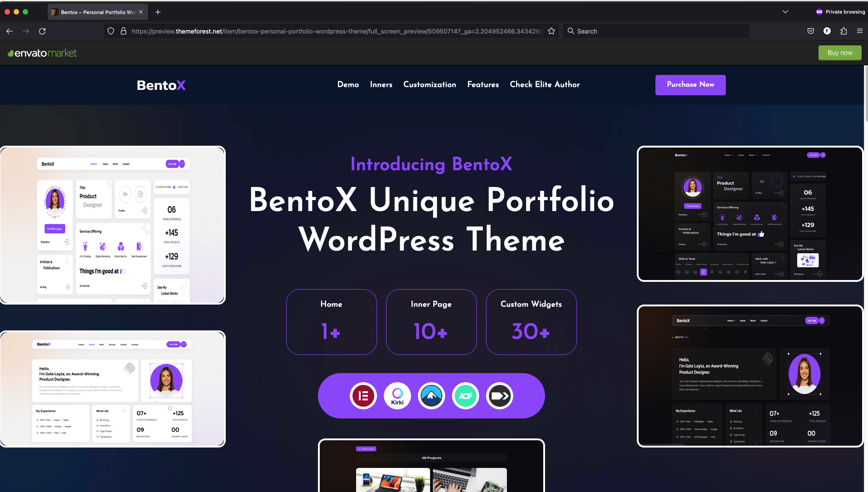Open a new tab with plus icon
This screenshot has height=492, width=868.
158,12
